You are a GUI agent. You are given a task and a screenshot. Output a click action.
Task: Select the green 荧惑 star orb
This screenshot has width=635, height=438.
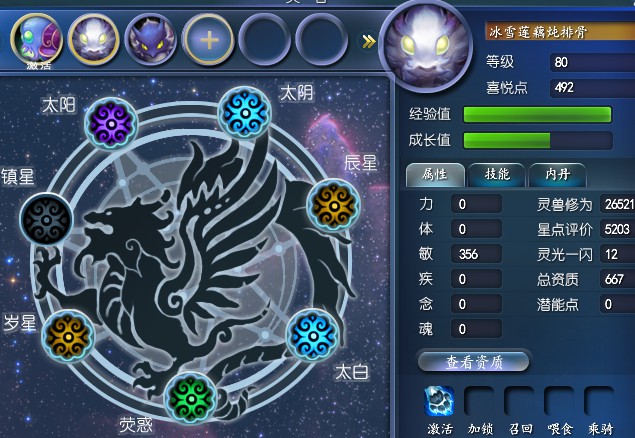tap(190, 398)
